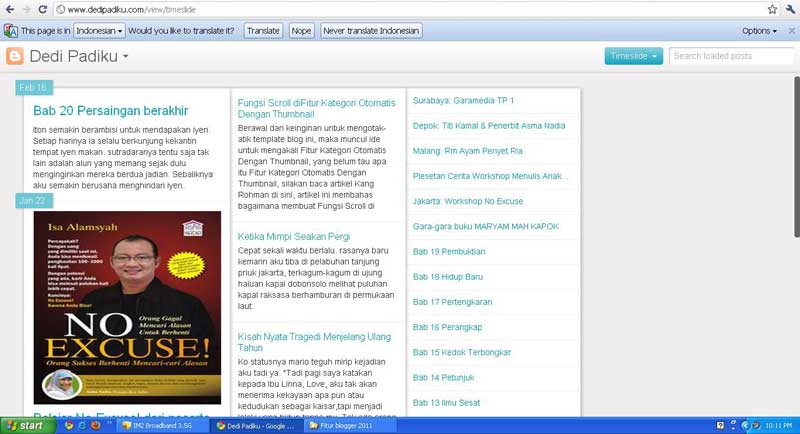Open the Timeslide view dropdown
This screenshot has height=434, width=800.
tap(634, 56)
